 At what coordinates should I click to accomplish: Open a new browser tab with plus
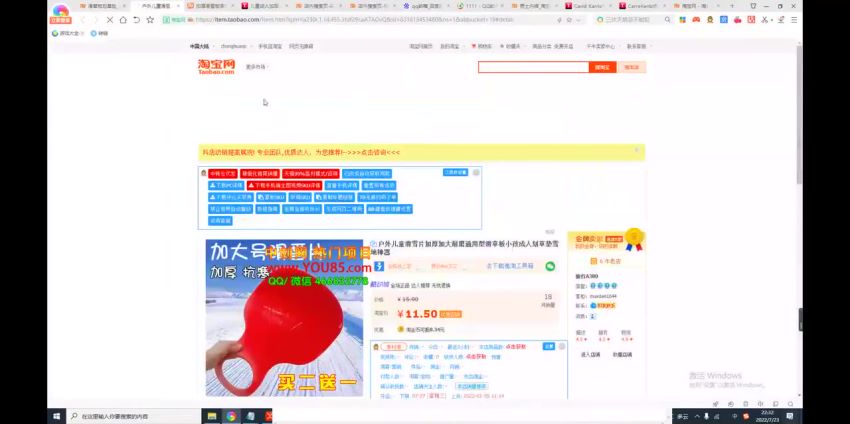click(732, 6)
